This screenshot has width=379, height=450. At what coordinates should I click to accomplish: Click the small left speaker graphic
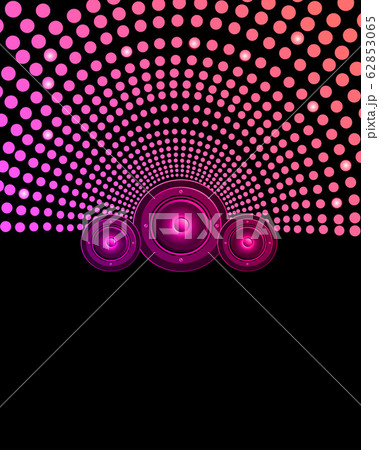click(x=111, y=242)
